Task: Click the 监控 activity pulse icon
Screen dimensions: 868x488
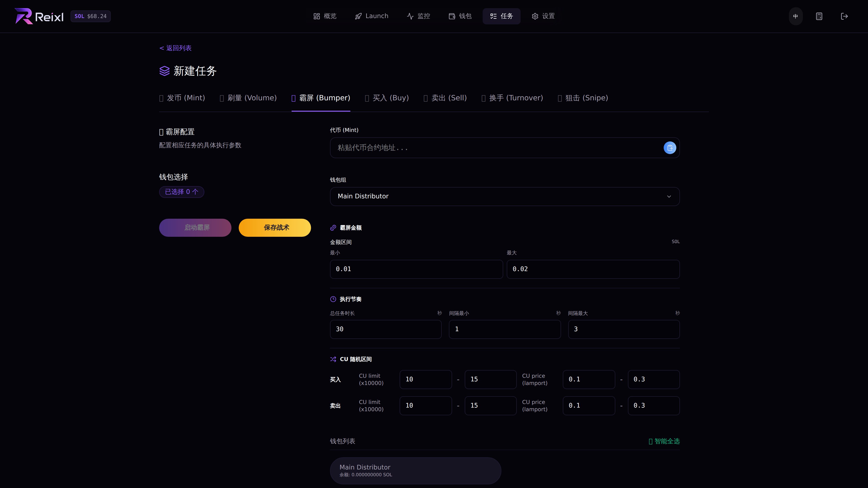Action: (x=410, y=16)
